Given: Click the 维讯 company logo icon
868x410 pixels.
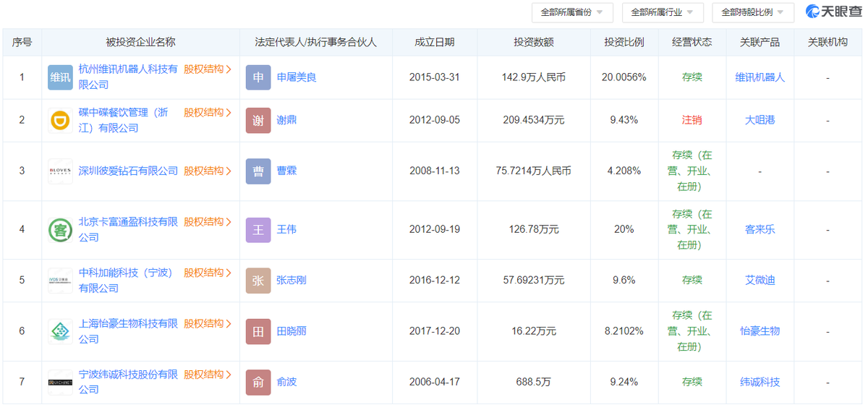Looking at the screenshot, I should tap(60, 77).
